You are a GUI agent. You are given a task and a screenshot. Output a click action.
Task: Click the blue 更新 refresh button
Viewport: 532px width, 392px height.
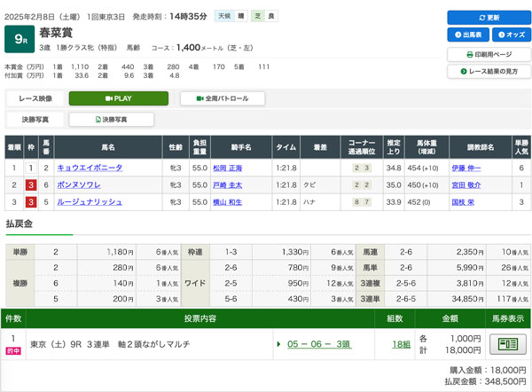click(x=488, y=18)
